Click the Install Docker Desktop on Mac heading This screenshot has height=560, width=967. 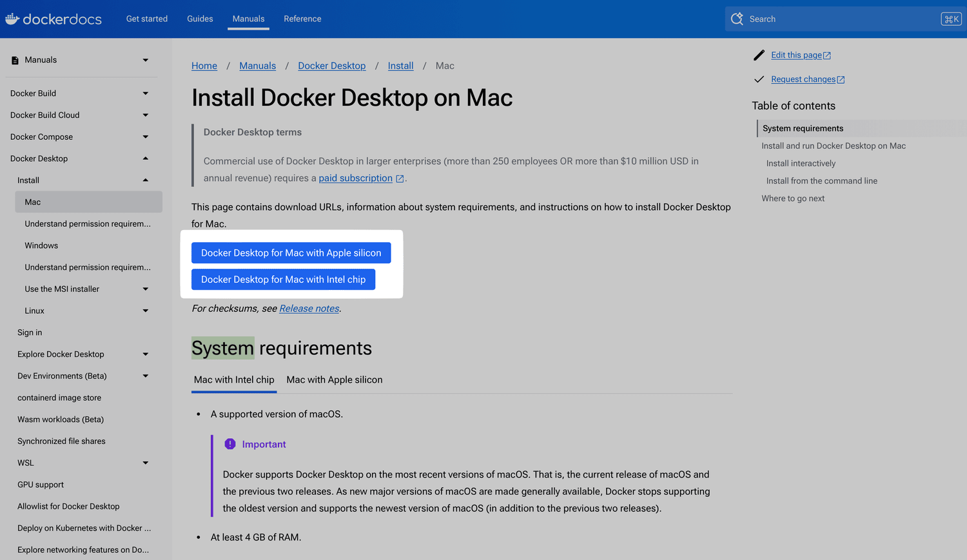[x=352, y=98]
